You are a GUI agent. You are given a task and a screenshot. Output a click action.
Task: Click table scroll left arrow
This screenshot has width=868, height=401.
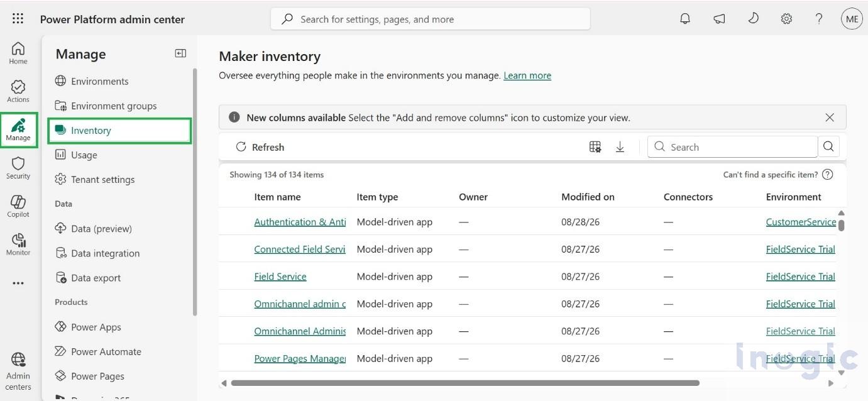pyautogui.click(x=224, y=383)
